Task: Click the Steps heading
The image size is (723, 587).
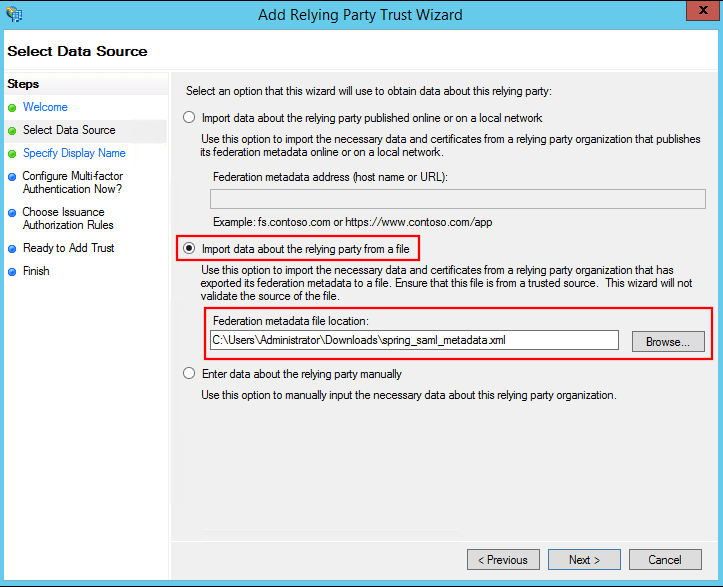Action: click(x=23, y=84)
